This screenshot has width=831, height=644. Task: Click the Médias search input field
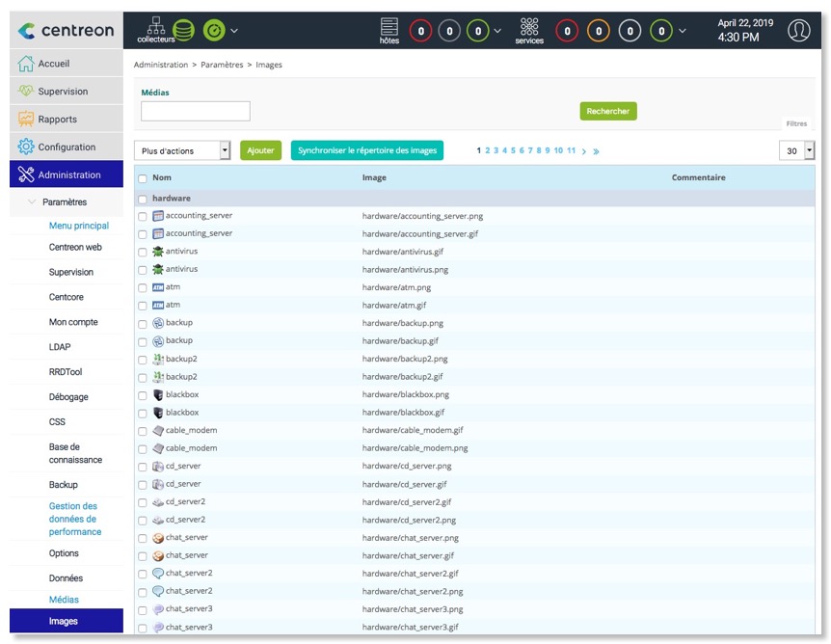point(196,111)
